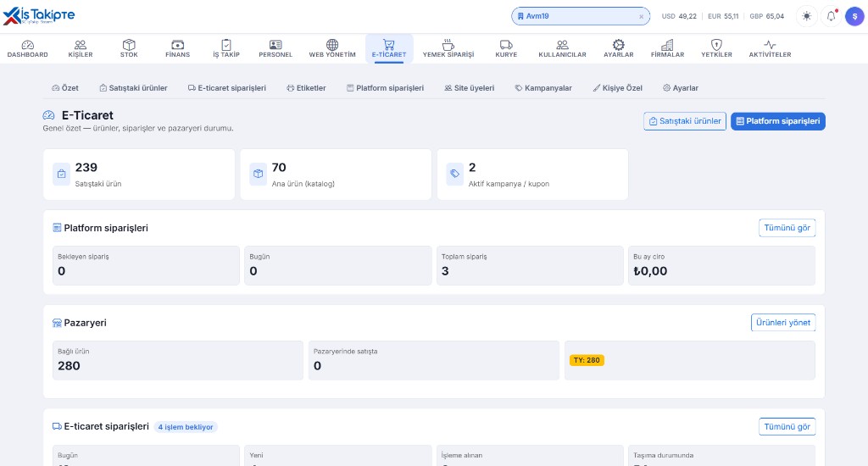Open the Kişiler module
This screenshot has height=466, width=868.
pos(81,48)
